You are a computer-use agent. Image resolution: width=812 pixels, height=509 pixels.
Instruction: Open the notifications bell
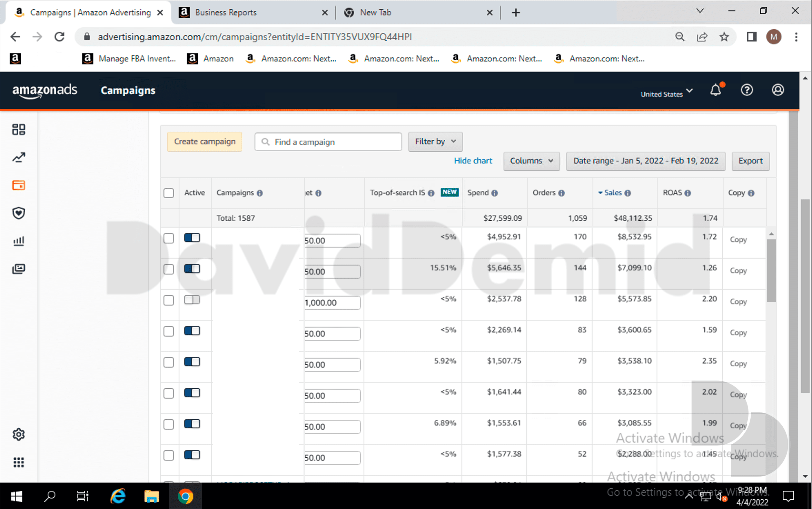716,90
